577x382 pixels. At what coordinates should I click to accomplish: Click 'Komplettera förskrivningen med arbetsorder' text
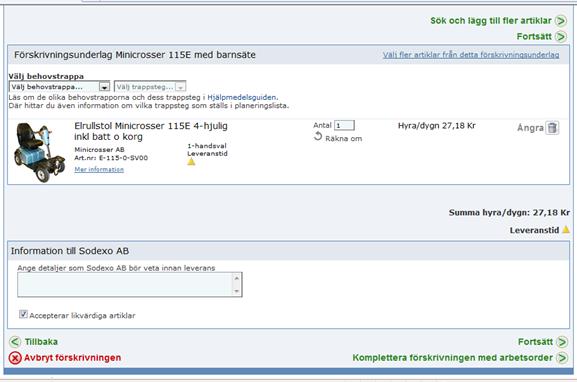tap(453, 358)
